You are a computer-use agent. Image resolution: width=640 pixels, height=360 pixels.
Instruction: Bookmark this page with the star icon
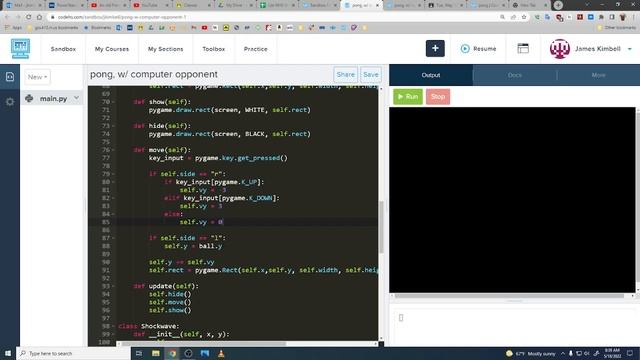524,17
